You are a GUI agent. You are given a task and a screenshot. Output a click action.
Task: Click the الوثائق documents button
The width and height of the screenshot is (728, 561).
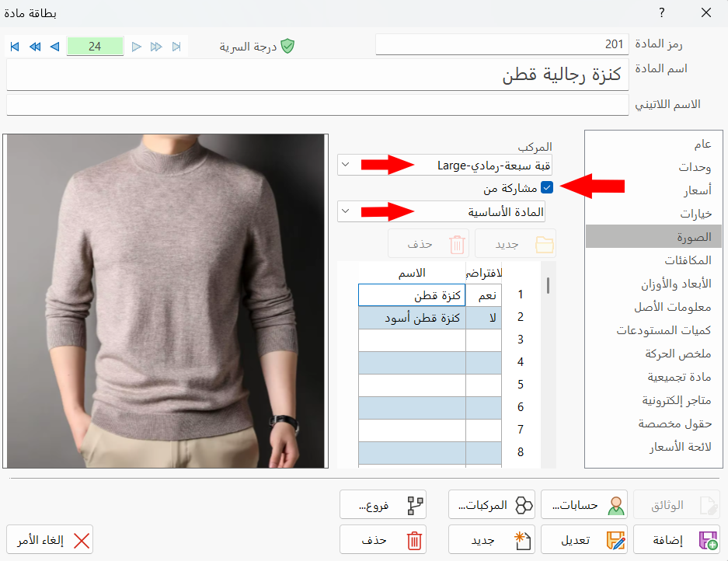pos(677,504)
